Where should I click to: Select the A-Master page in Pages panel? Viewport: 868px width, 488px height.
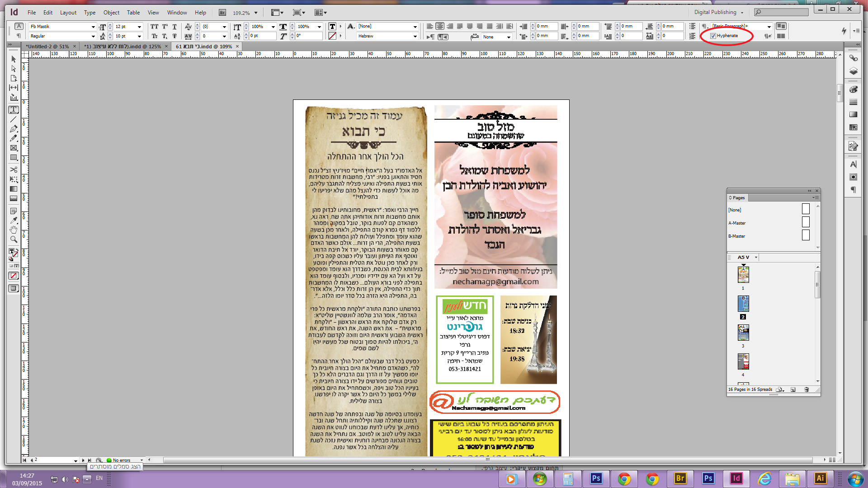[x=737, y=223]
